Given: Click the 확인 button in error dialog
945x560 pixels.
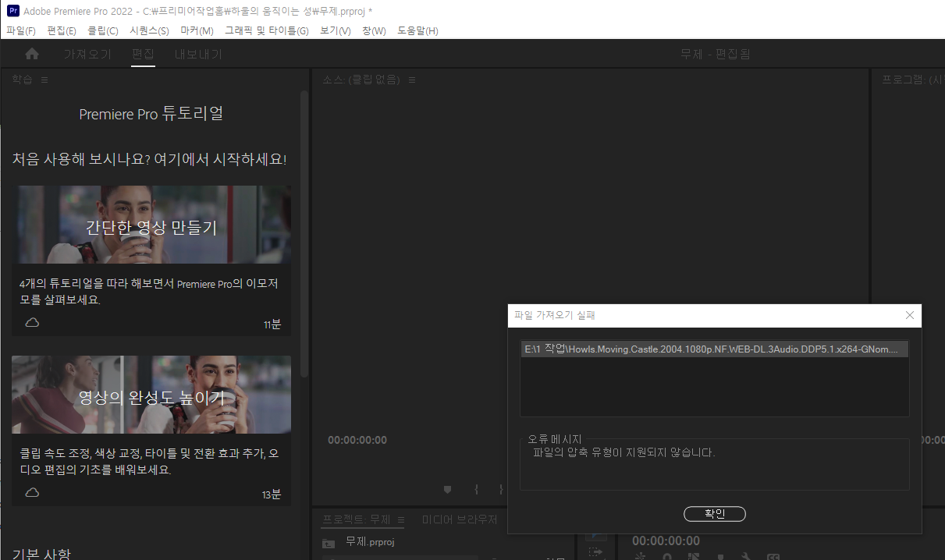Looking at the screenshot, I should click(x=715, y=514).
